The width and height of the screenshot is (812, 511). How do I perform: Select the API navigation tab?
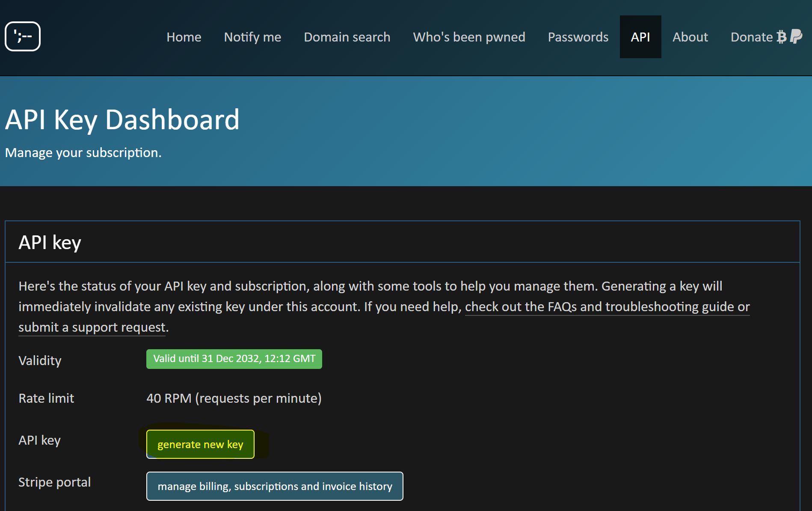[640, 37]
